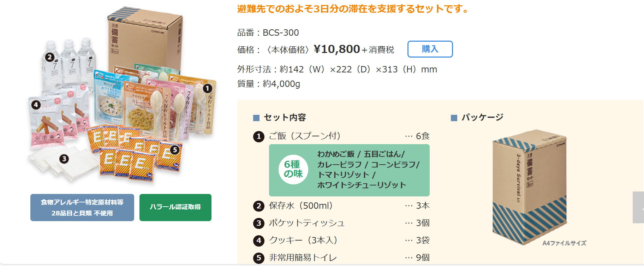Click the blue food allergy 28品目 badge

click(82, 207)
